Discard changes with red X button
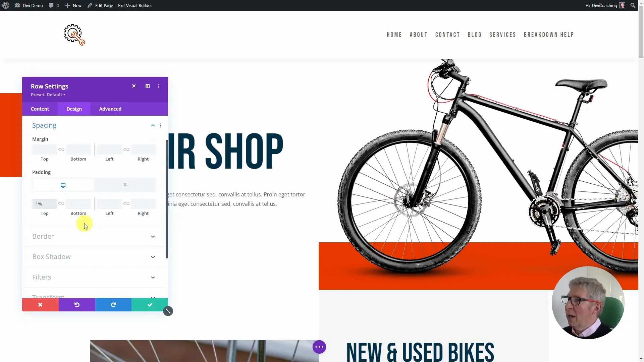Viewport: 644px width, 362px height. pos(40,305)
